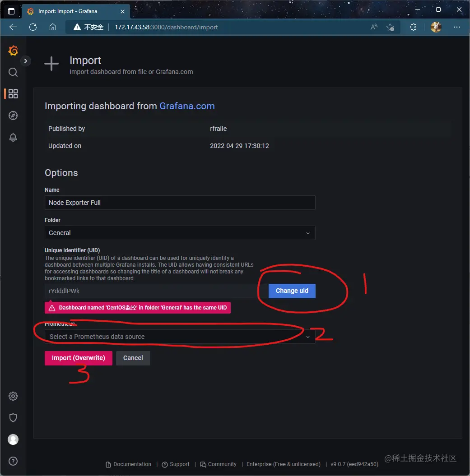
Task: Open the Alerting bell icon
Action: pos(13,137)
